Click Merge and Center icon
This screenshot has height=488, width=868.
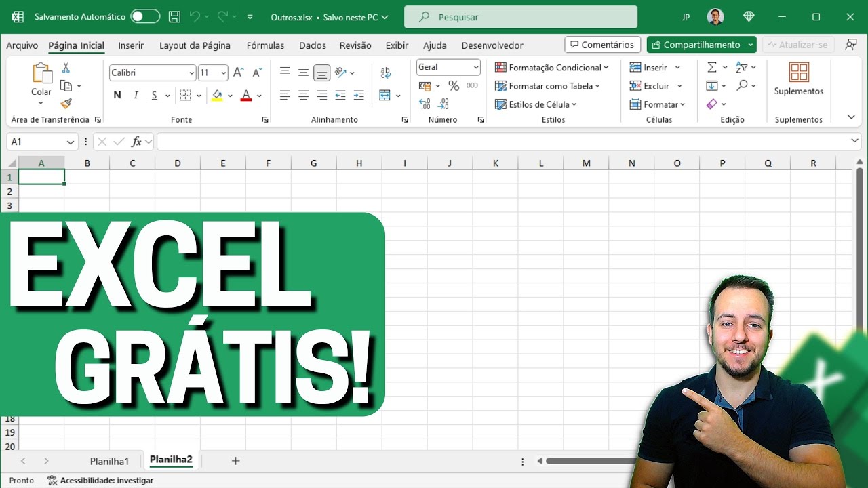[x=385, y=96]
